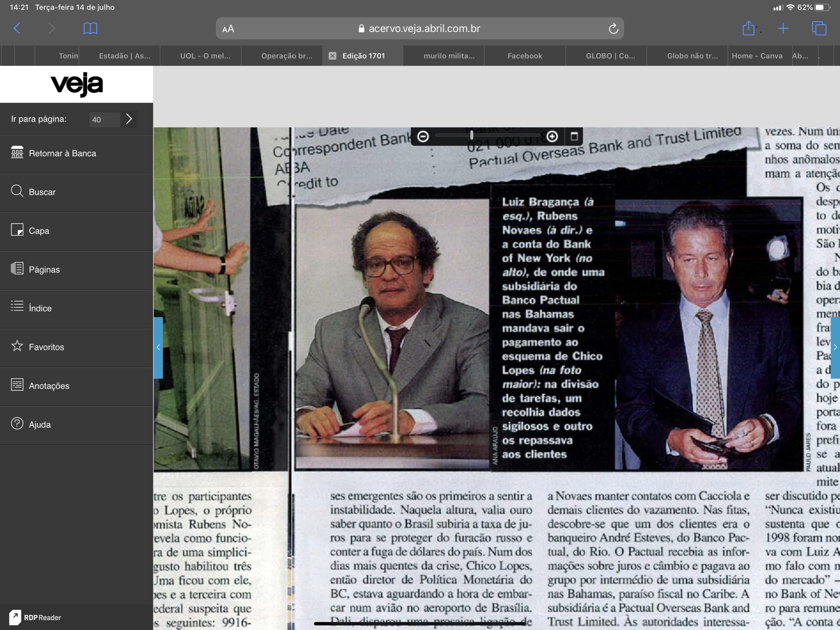
Task: Click the 14:21 clock in status bar
Action: (19, 7)
